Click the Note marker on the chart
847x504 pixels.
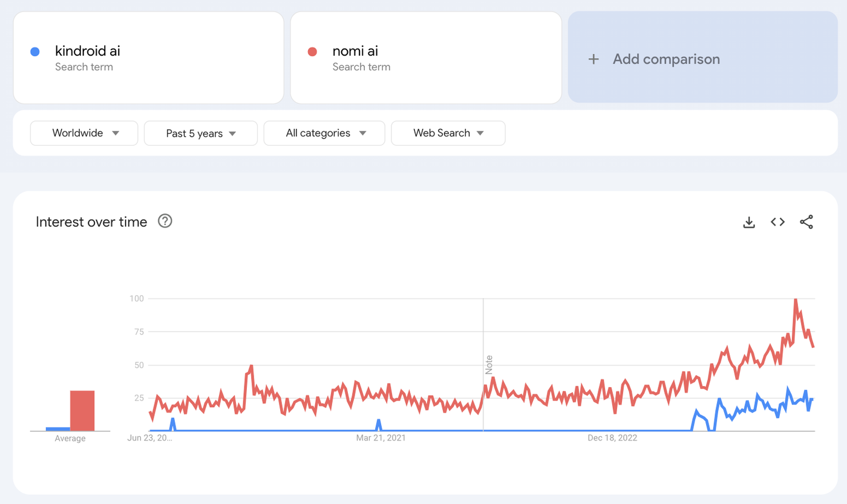pos(489,365)
